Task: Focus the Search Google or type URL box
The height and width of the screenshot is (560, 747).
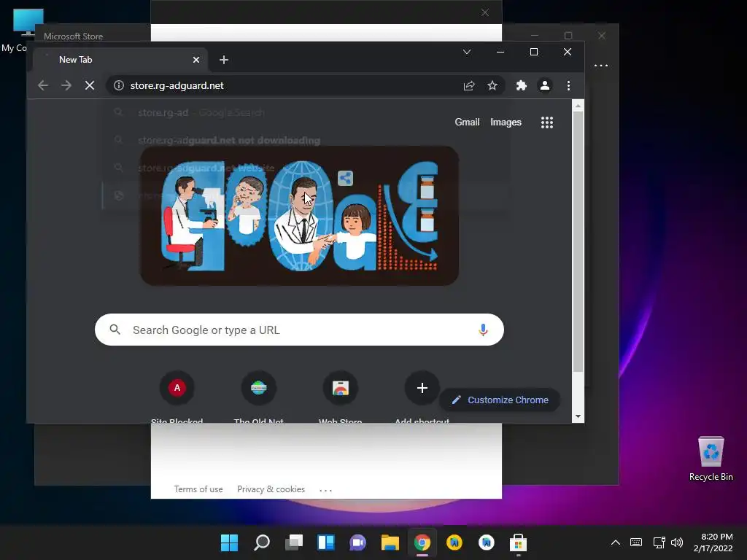Action: [x=299, y=330]
